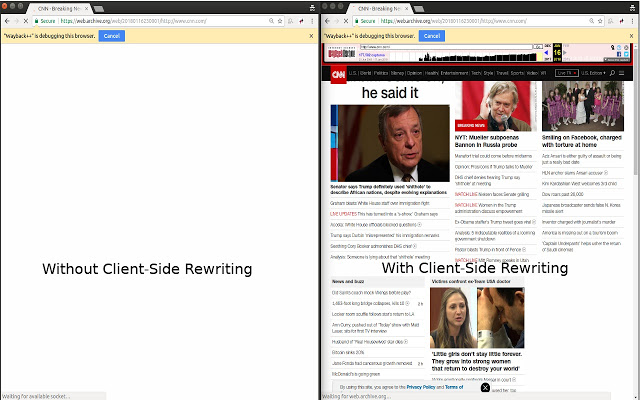
Task: Open the Privacy Policy link
Action: [421, 387]
